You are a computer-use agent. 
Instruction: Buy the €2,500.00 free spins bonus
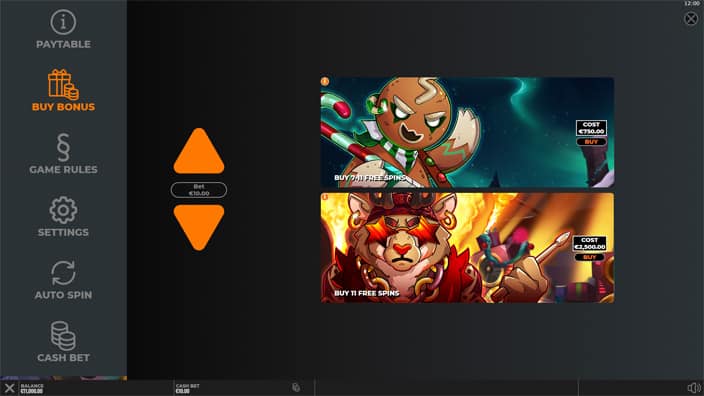click(590, 257)
